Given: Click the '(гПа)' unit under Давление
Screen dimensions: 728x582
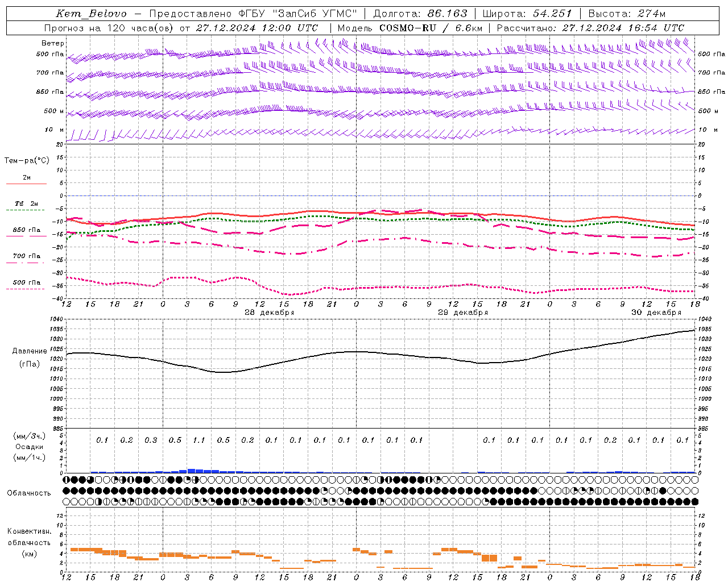Looking at the screenshot, I should (x=30, y=364).
